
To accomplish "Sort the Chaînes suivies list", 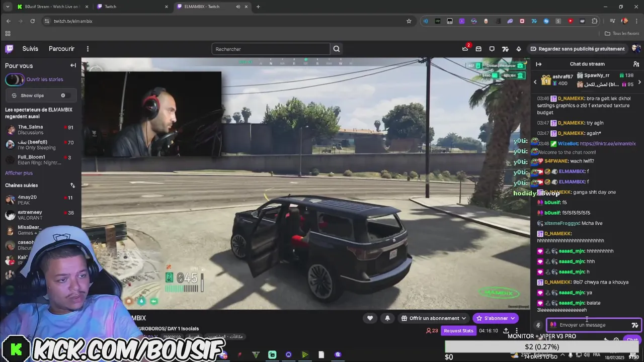I will 72,186.
